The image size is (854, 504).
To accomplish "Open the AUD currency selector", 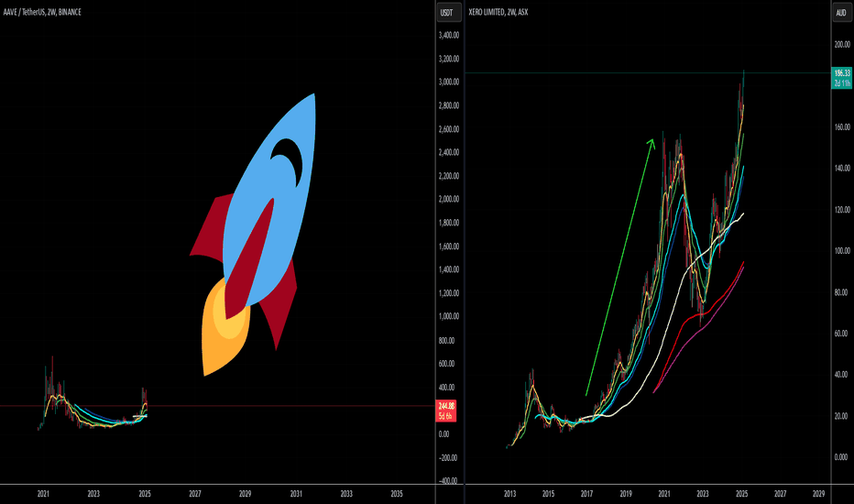I will pos(841,13).
